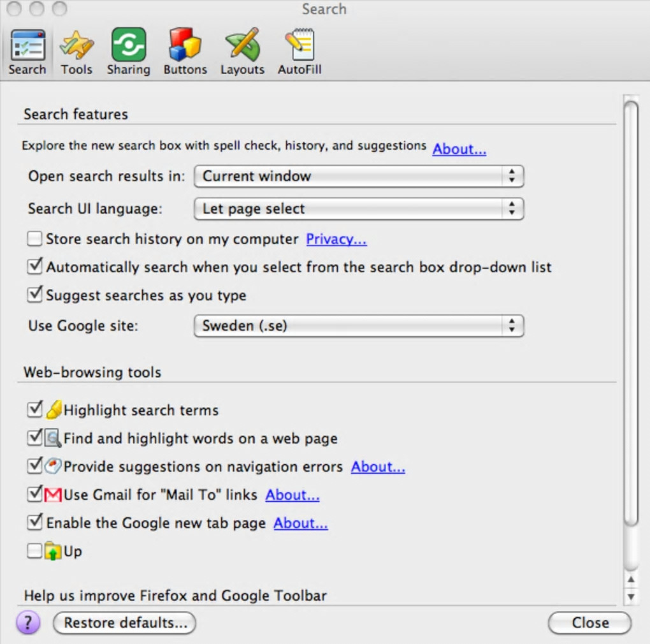Click the Close button
This screenshot has height=644, width=650.
590,623
